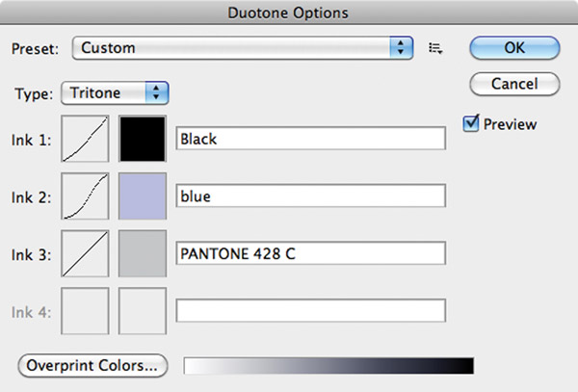Click the empty Ink 4 curve box
Screen dimensions: 578x392
(86, 310)
